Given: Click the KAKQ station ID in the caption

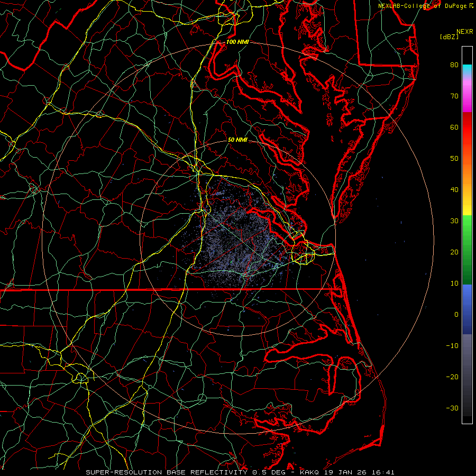Looking at the screenshot, I should click(x=310, y=472).
